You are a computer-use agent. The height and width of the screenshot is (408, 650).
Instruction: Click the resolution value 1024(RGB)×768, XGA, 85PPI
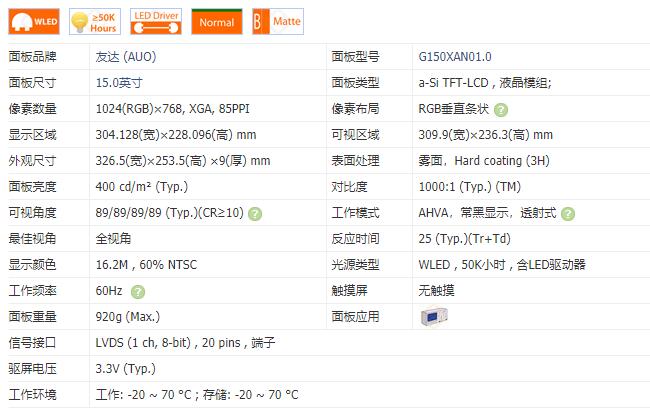(172, 109)
